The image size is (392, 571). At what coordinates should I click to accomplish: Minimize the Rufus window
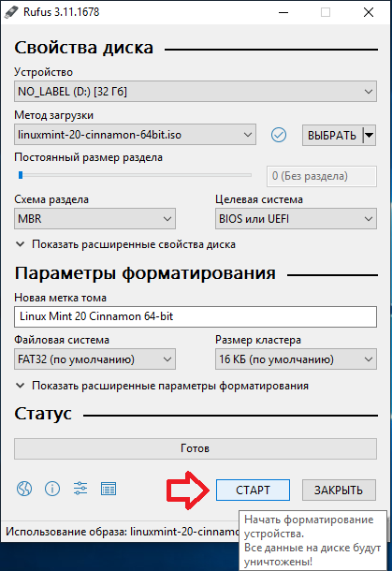click(x=283, y=12)
